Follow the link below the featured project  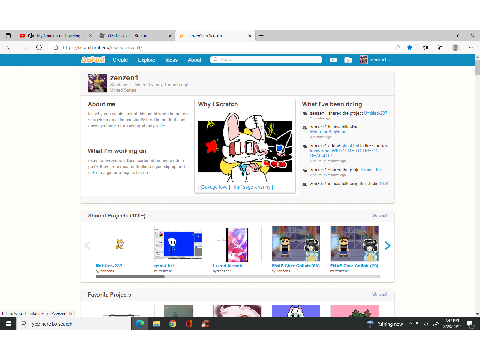point(236,187)
